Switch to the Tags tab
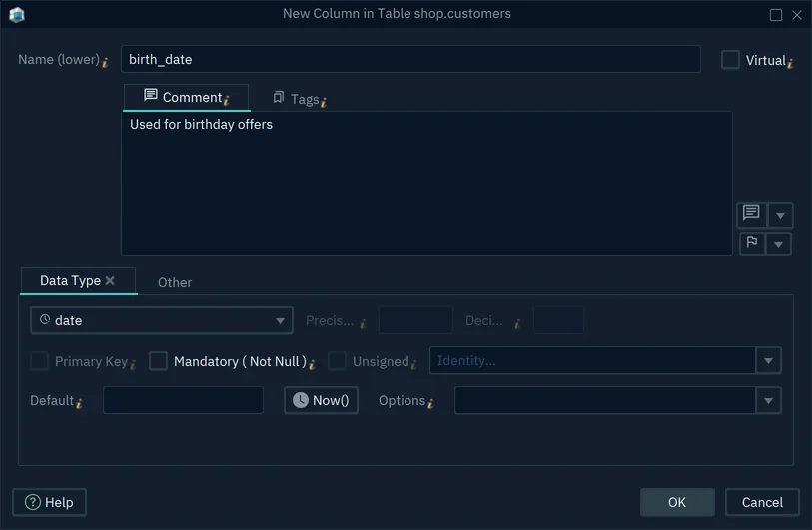Screen dimensions: 812x530 (x=300, y=99)
